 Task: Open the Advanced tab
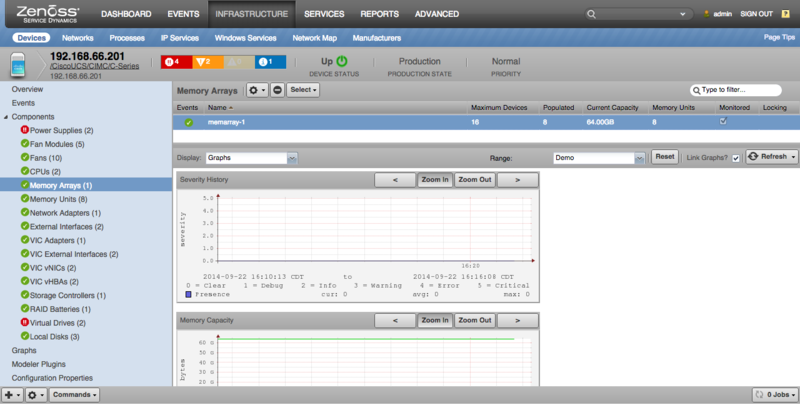coord(437,14)
